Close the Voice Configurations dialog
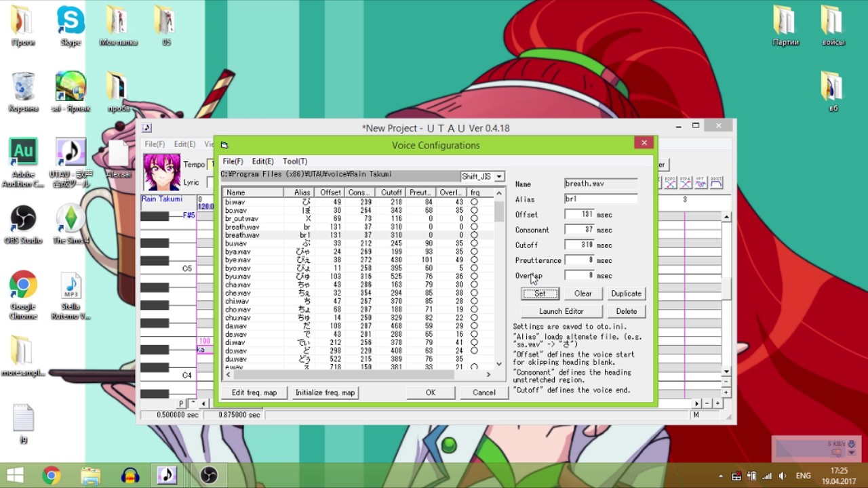The height and width of the screenshot is (488, 868). (644, 142)
